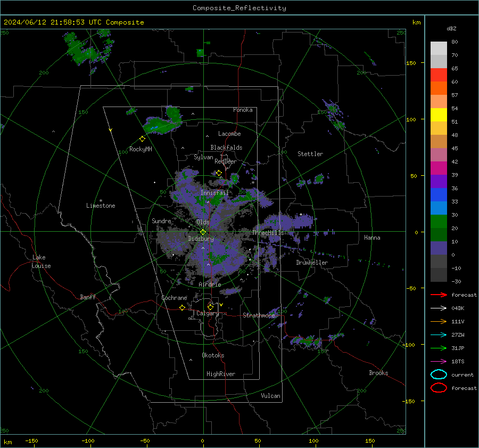
Task: Pick the purple 39-36 dBZ swatch
Action: (439, 181)
